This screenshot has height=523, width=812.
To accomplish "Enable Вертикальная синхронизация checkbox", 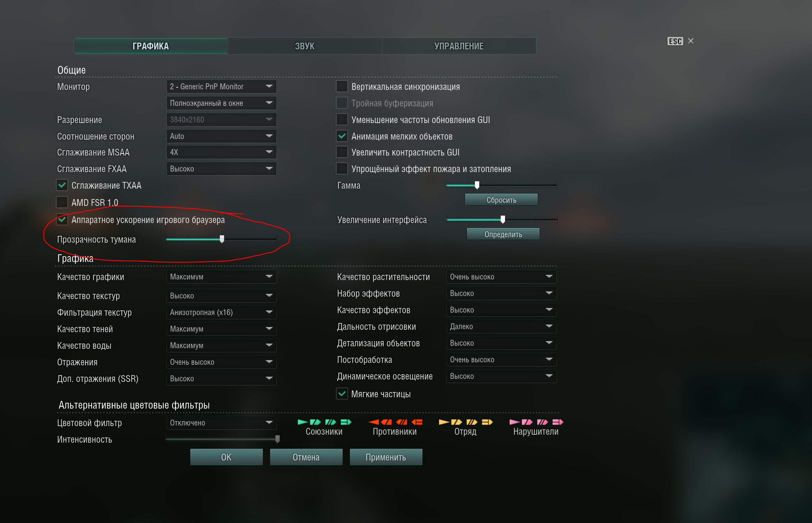I will click(x=342, y=86).
